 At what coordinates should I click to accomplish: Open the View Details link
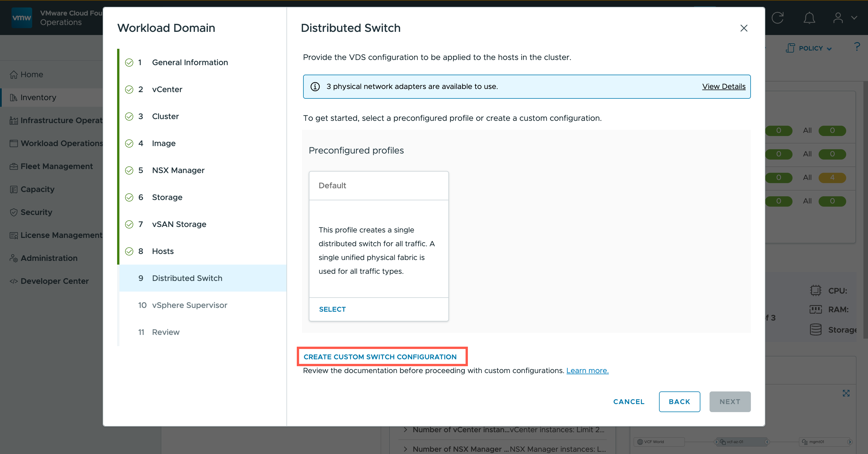click(723, 87)
